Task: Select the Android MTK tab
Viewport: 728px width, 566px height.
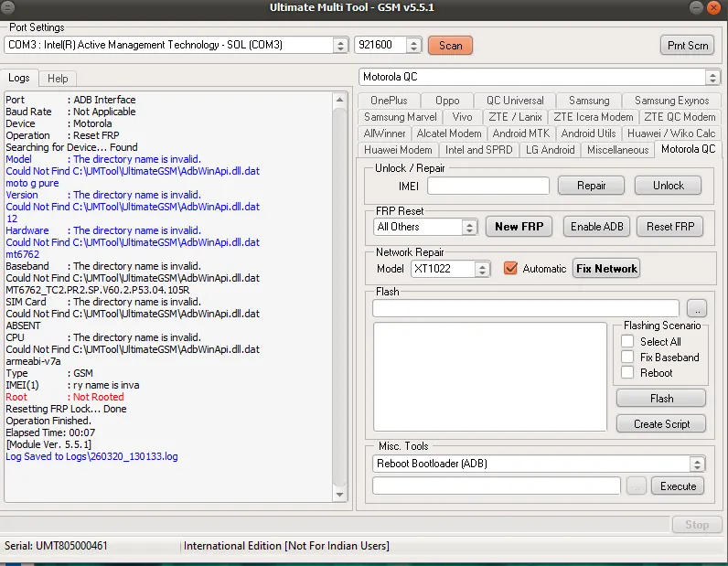Action: [521, 133]
